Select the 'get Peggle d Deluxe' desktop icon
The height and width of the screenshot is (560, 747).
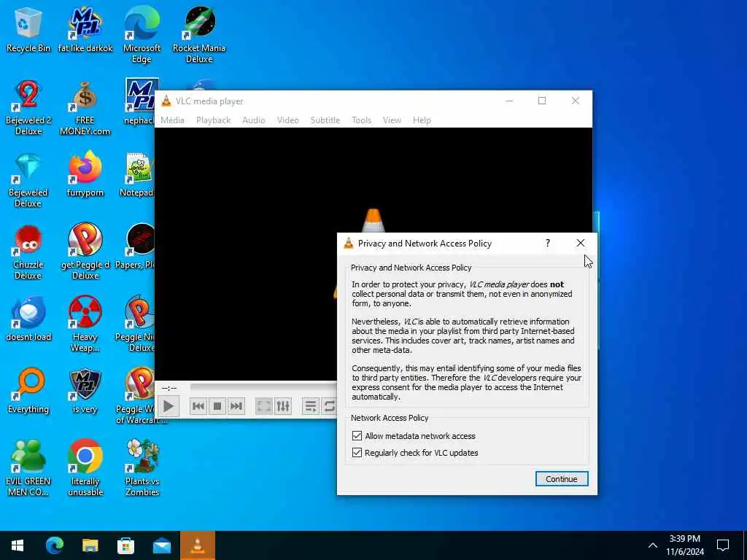click(x=85, y=252)
